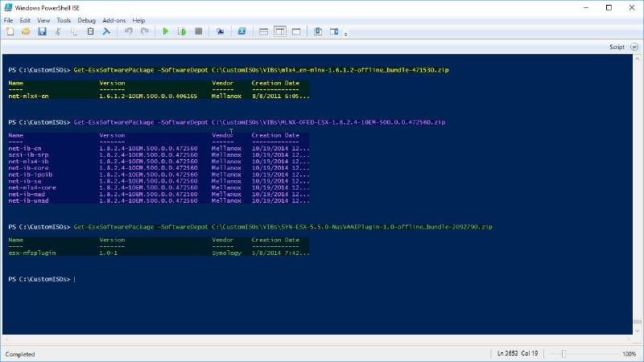644x362 pixels.
Task: Click the Save script disk icon
Action: click(43, 31)
